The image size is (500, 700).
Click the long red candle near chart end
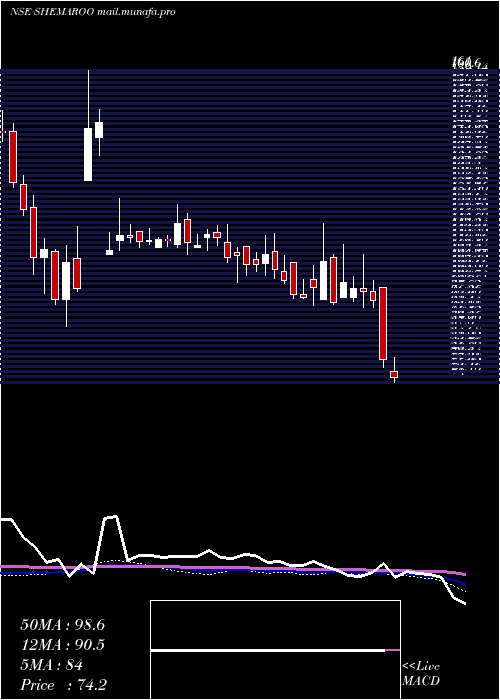[383, 324]
